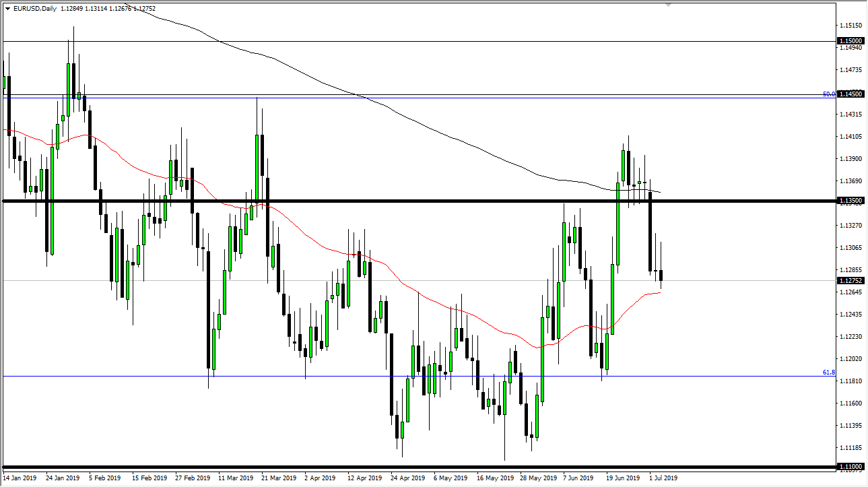
Task: Select the 61.8 Fibonacci level label
Action: 829,372
